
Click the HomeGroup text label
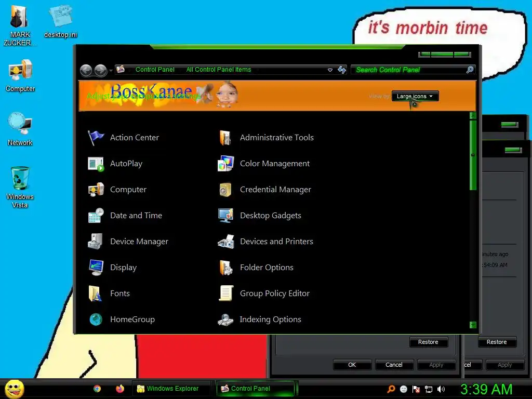point(132,320)
